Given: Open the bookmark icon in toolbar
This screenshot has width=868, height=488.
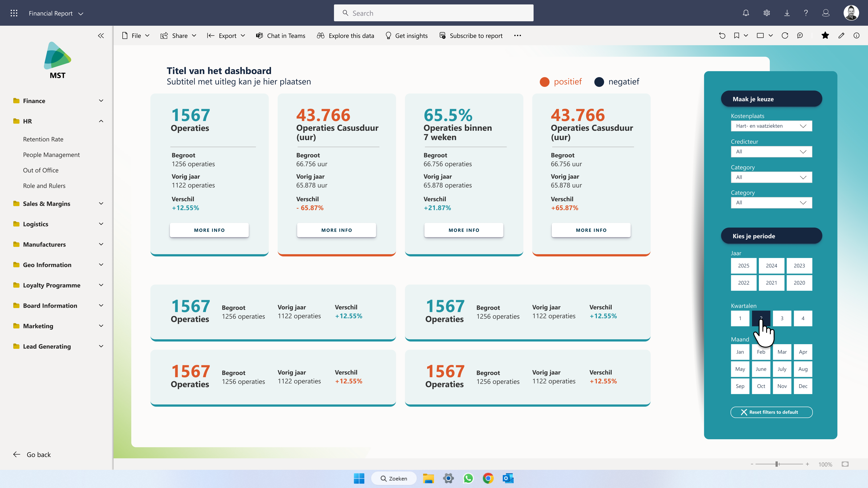Looking at the screenshot, I should [736, 35].
